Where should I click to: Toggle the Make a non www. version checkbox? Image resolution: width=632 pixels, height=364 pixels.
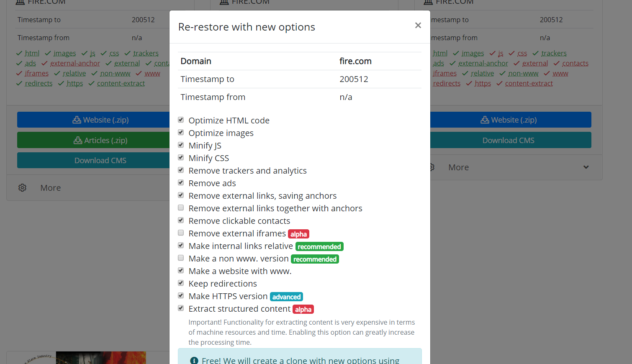181,258
